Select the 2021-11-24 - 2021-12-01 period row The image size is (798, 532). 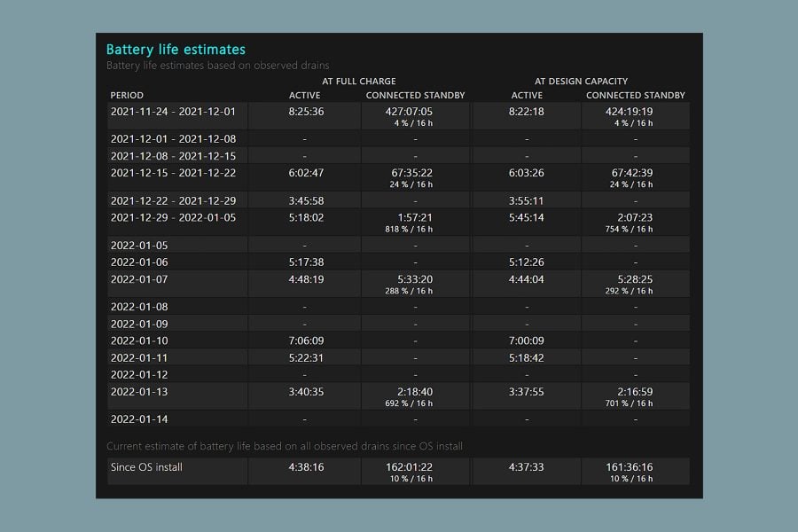398,116
